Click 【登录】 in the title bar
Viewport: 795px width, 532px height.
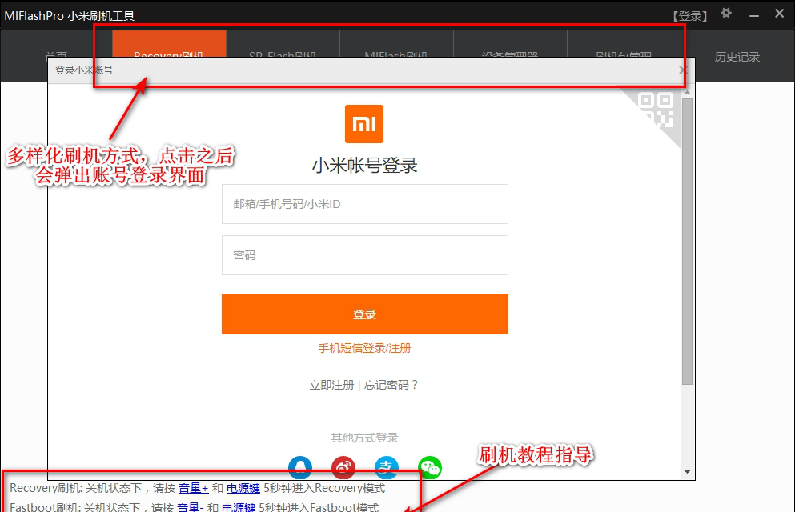pos(689,16)
